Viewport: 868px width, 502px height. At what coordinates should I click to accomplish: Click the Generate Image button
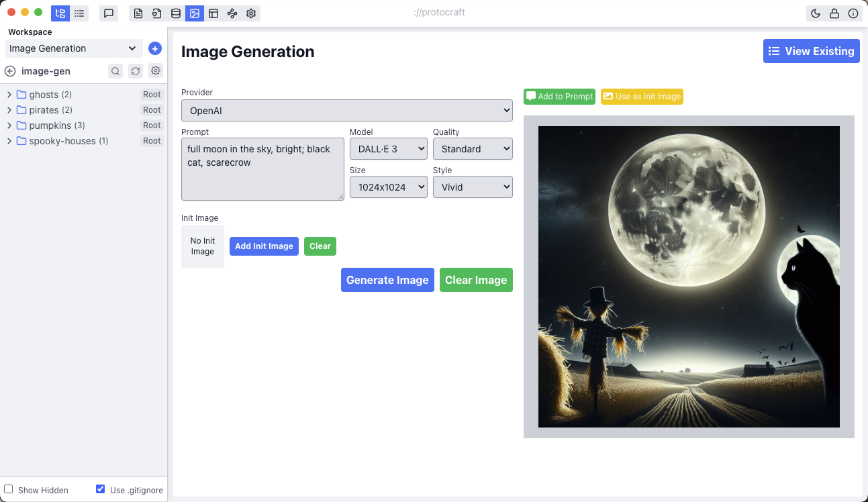click(387, 280)
